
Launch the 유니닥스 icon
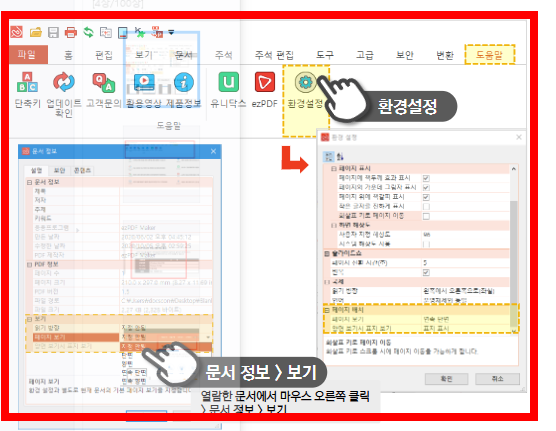point(228,82)
